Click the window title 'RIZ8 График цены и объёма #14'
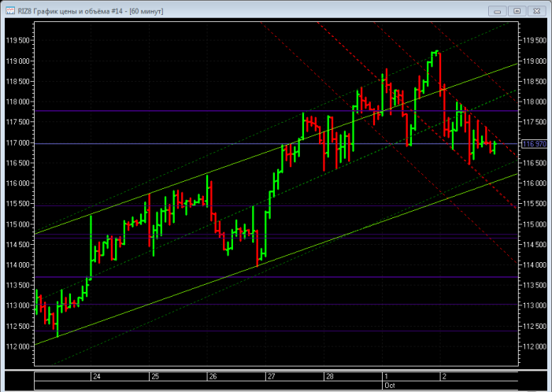 (70, 11)
